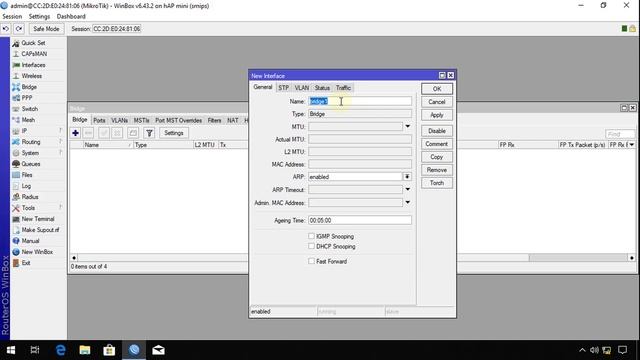Expand the MTU field arrow
This screenshot has width=640, height=360.
click(407, 127)
